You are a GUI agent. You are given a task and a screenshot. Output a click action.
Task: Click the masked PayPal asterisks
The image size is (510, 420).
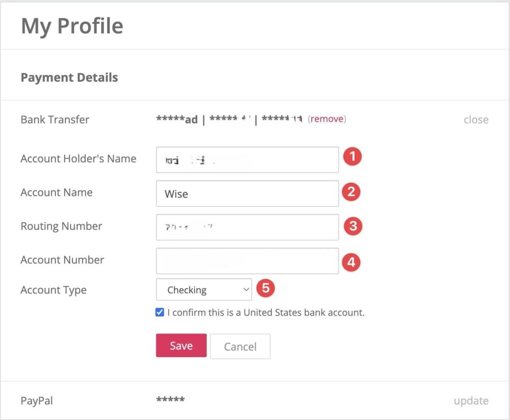[170, 400]
